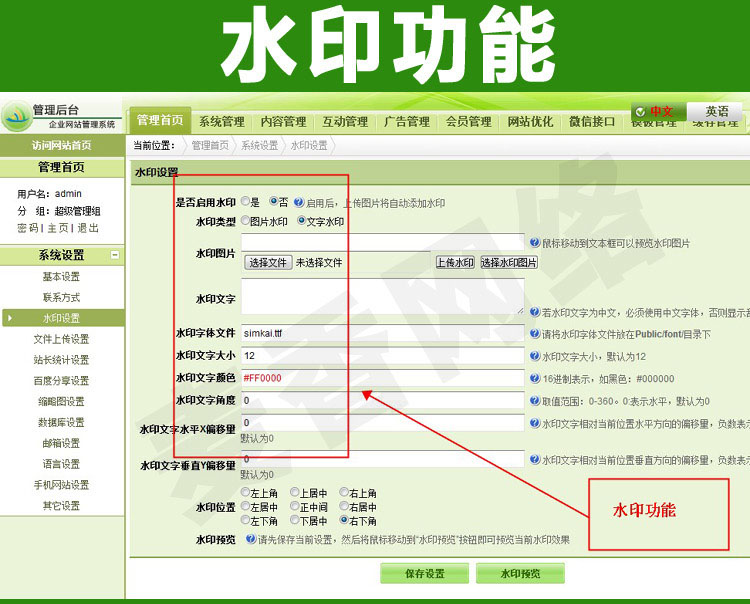The height and width of the screenshot is (604, 750).
Task: Focus the 水印文字 text area
Action: click(383, 297)
